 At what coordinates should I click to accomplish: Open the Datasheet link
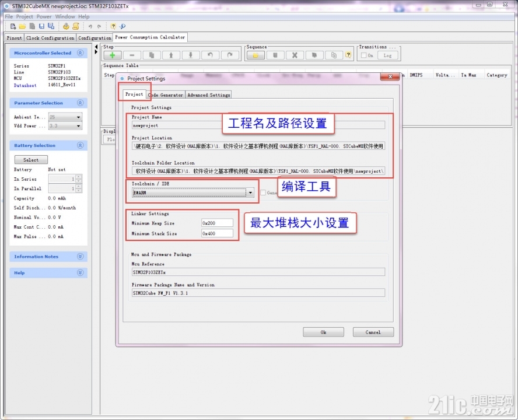coord(25,85)
